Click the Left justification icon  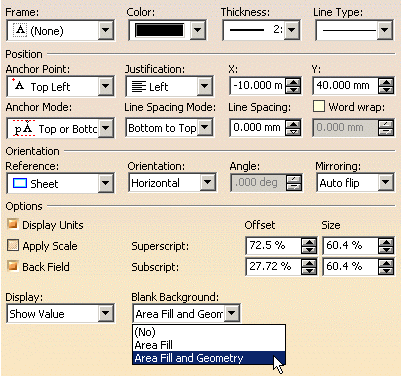coord(138,87)
